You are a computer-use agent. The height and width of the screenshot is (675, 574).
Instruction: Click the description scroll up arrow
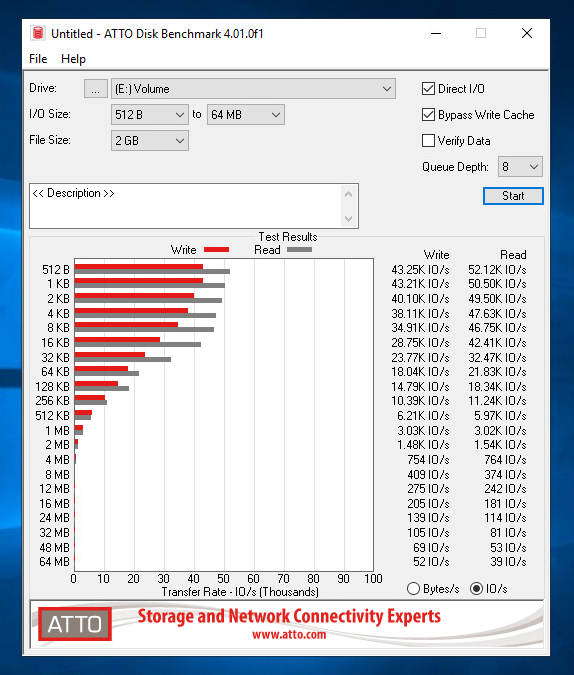[348, 194]
